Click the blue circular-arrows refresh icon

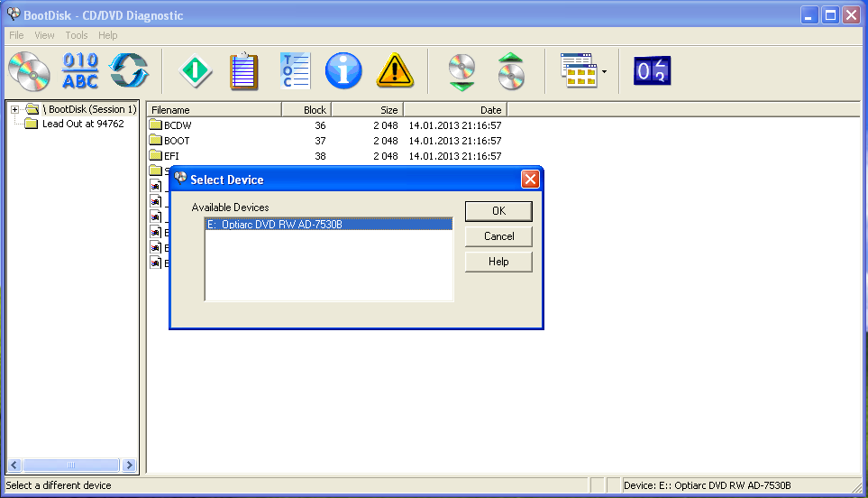129,70
